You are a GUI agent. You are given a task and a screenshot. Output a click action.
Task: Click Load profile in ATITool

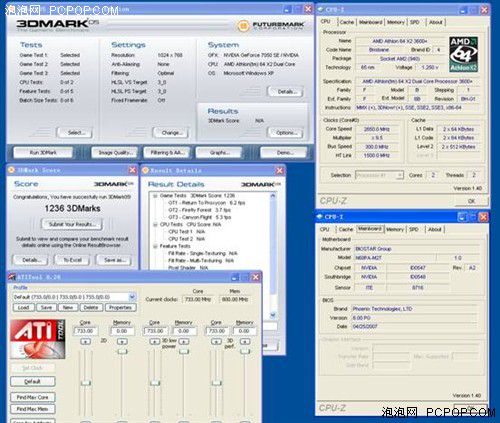23,307
